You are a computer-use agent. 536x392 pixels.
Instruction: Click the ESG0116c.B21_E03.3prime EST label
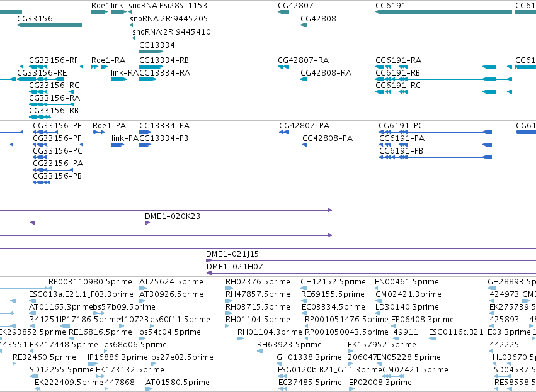point(479,332)
